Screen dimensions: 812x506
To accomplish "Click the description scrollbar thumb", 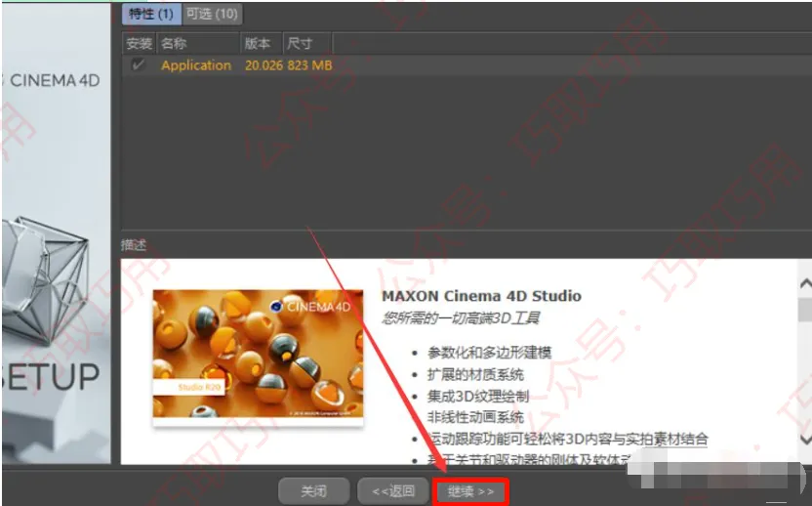I will coord(805,310).
